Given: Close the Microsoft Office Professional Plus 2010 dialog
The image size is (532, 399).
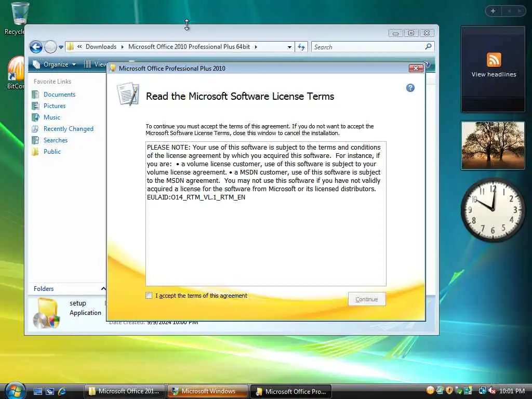Looking at the screenshot, I should click(x=416, y=68).
